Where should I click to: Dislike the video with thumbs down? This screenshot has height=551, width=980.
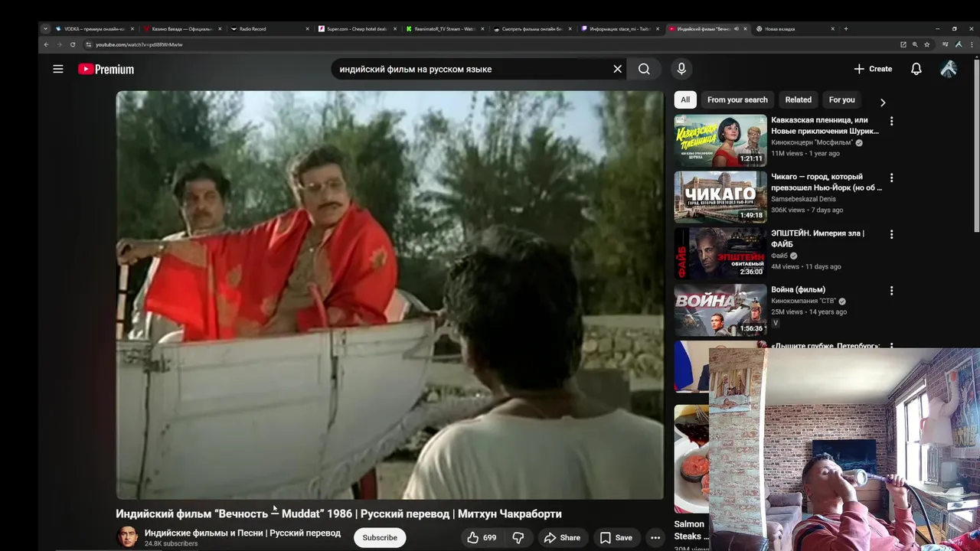[x=518, y=538]
